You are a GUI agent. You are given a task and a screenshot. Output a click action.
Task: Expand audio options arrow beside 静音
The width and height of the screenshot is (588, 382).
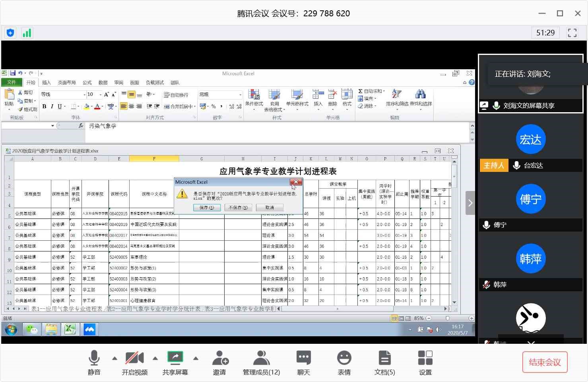point(114,359)
